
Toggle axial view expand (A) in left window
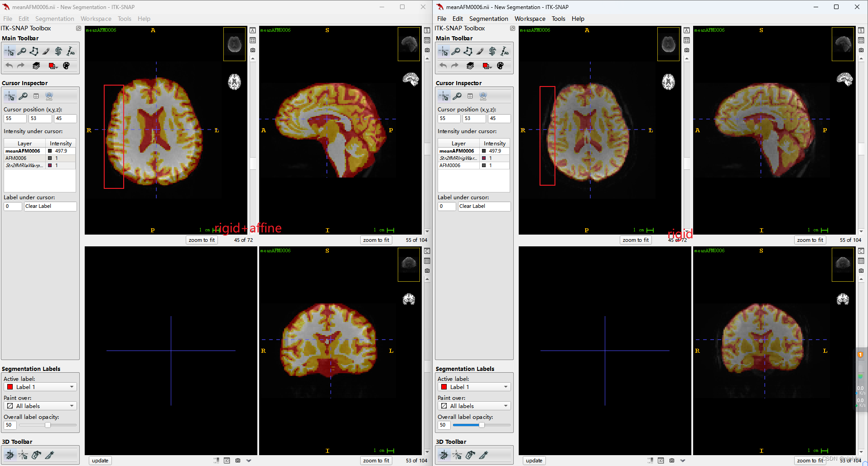pos(253,30)
